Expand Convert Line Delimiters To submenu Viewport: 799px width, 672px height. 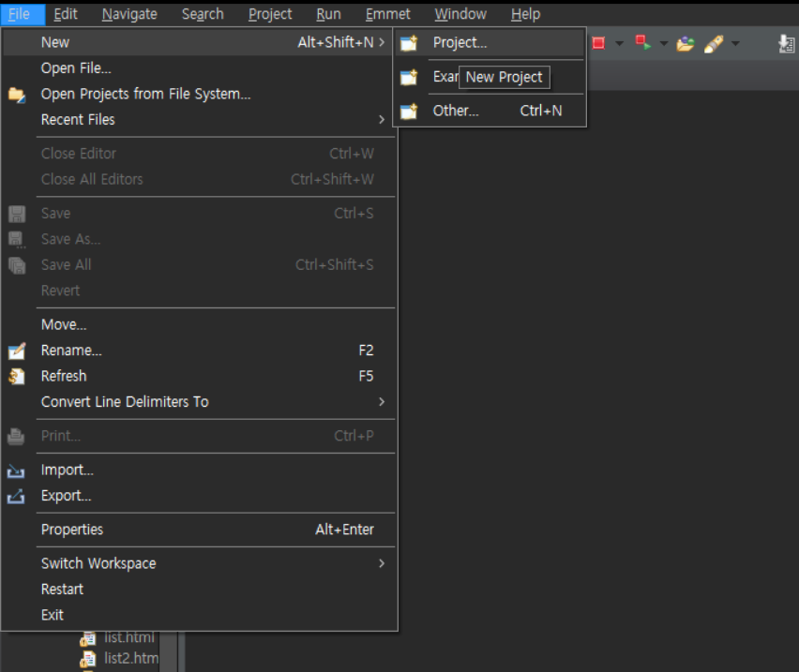pyautogui.click(x=382, y=402)
